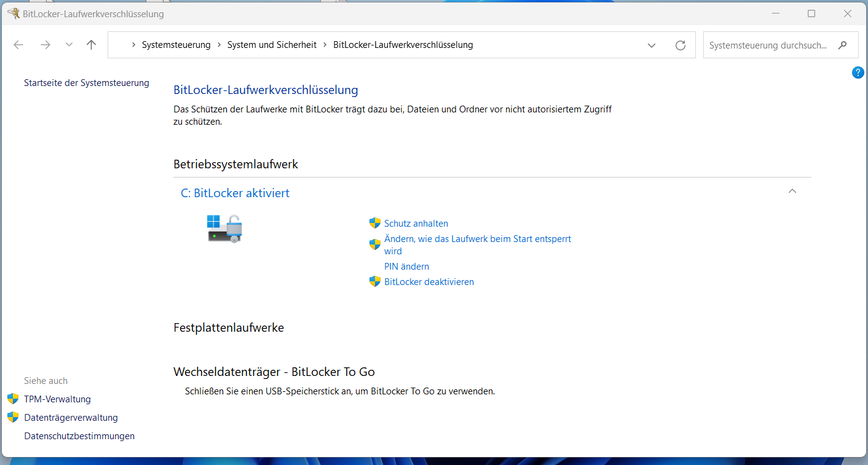Screen dimensions: 868x465
Task: Open Datenschutzbestimmungen link
Action: click(x=79, y=436)
